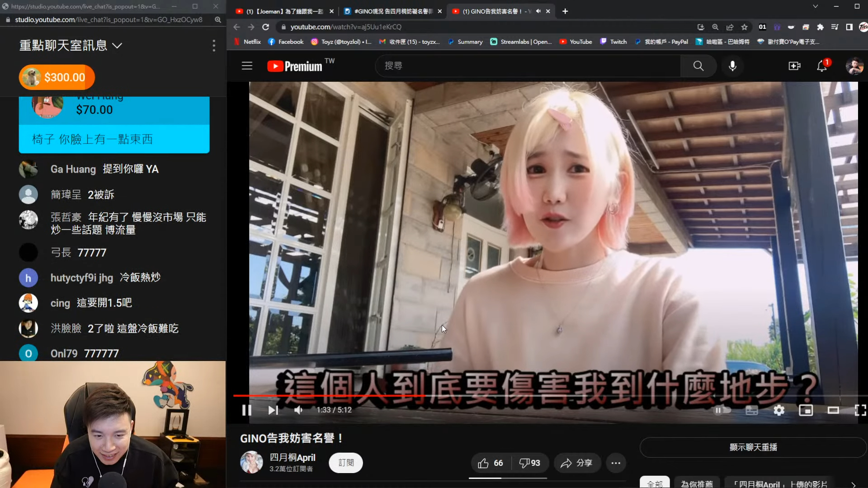Open YouTube notifications bell
The width and height of the screenshot is (868, 488).
[x=821, y=66]
